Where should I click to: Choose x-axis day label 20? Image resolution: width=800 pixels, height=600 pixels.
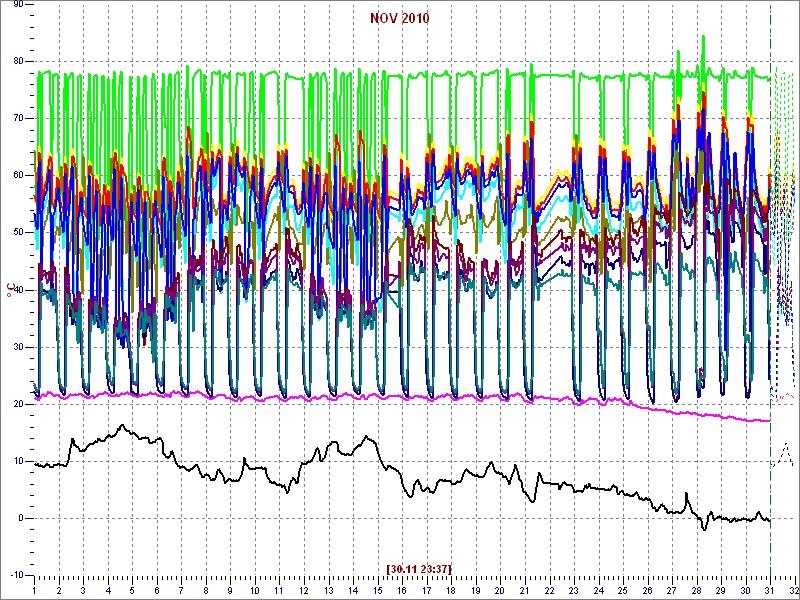tap(501, 590)
